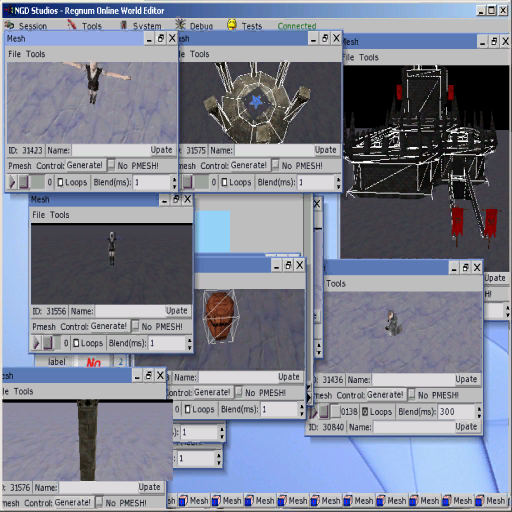Screen dimensions: 512x512
Task: Toggle No PMESH! checkbox in mesh 31575 window
Action: click(276, 165)
